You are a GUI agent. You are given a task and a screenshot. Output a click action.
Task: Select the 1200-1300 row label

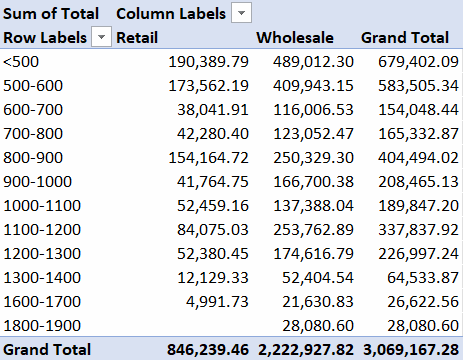coord(42,254)
